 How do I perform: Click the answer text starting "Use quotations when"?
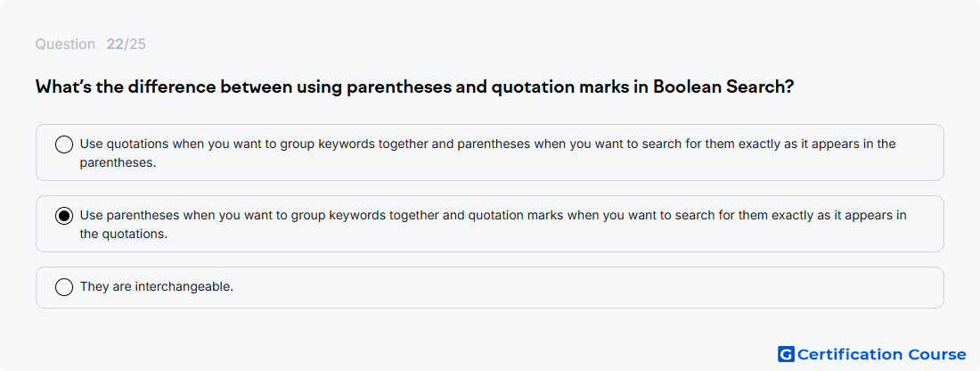(487, 153)
